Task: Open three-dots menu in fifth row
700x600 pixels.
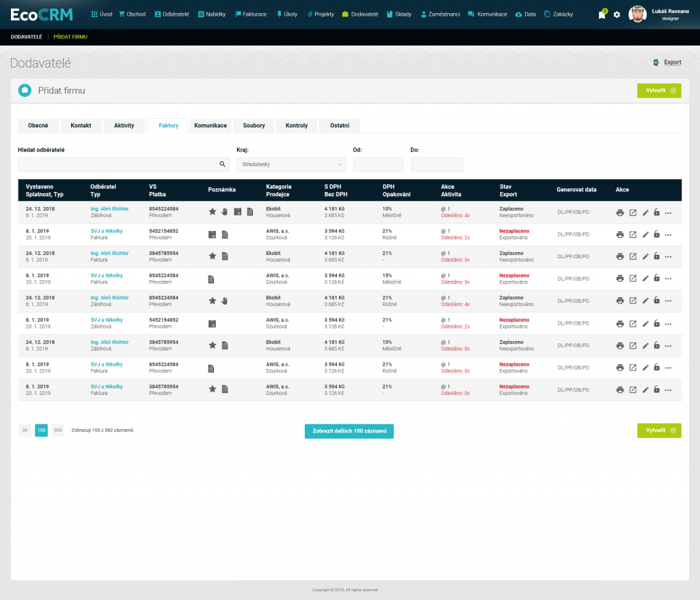Action: click(x=669, y=301)
